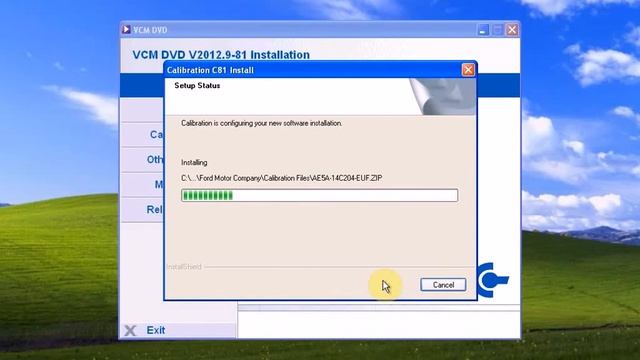Click the maximize button of VCM DVD
Image resolution: width=640 pixels, height=360 pixels.
(498, 30)
